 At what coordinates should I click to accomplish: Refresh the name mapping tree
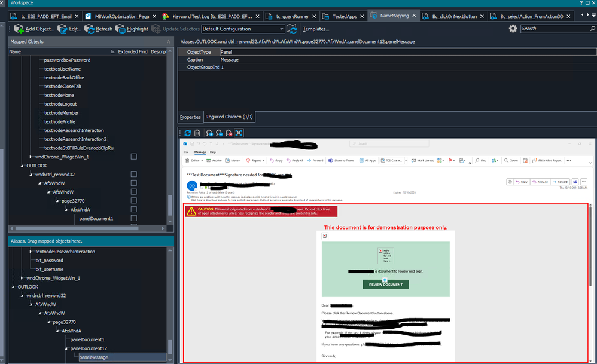[x=90, y=29]
